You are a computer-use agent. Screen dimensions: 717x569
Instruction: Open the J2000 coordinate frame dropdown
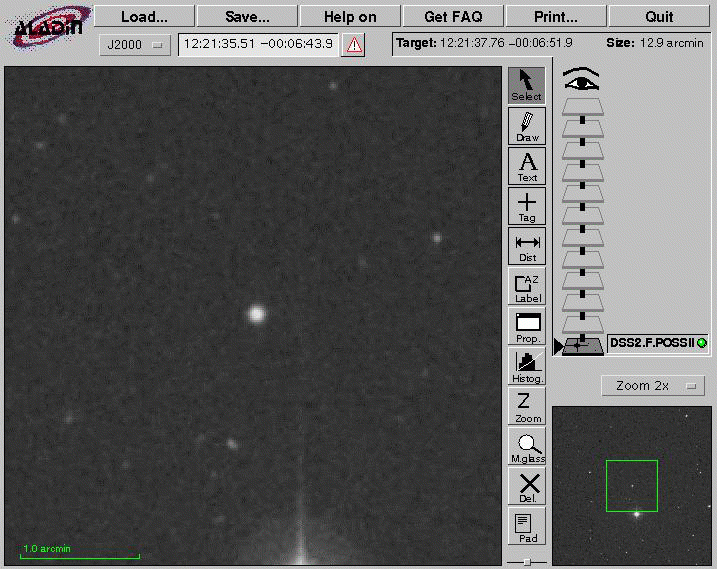coord(134,45)
